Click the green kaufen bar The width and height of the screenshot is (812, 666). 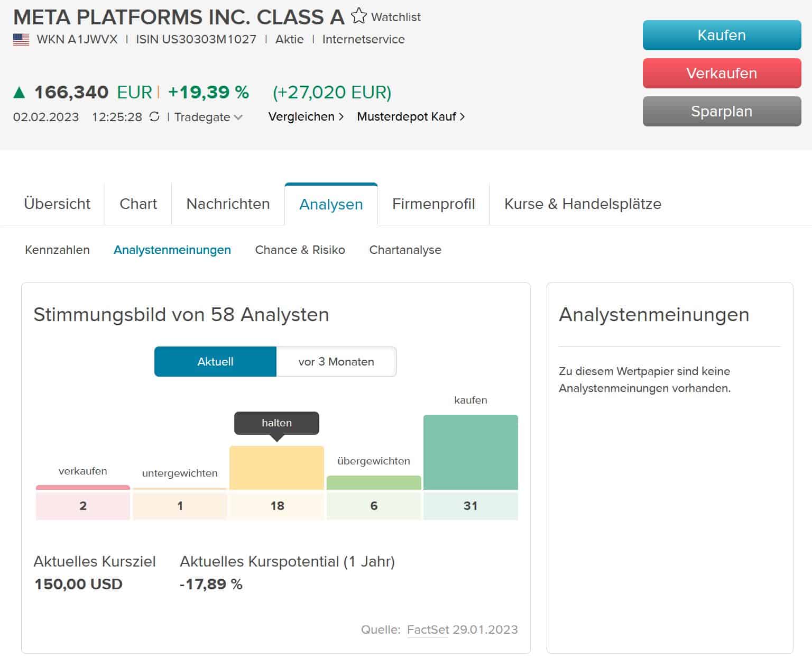tap(470, 452)
